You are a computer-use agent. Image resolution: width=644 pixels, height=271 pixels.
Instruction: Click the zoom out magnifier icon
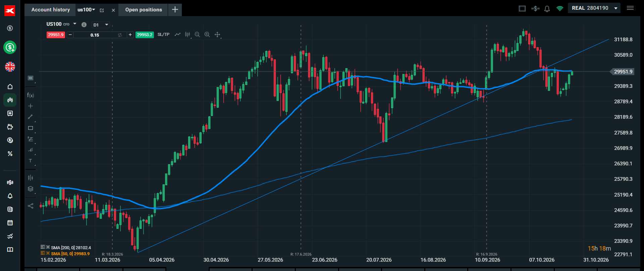[x=197, y=35]
